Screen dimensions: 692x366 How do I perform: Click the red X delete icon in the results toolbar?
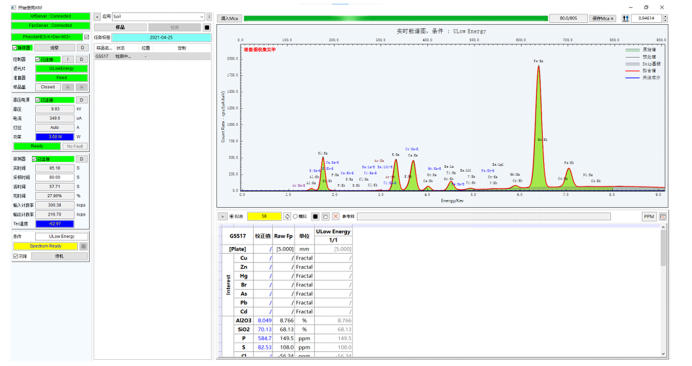[x=336, y=216]
